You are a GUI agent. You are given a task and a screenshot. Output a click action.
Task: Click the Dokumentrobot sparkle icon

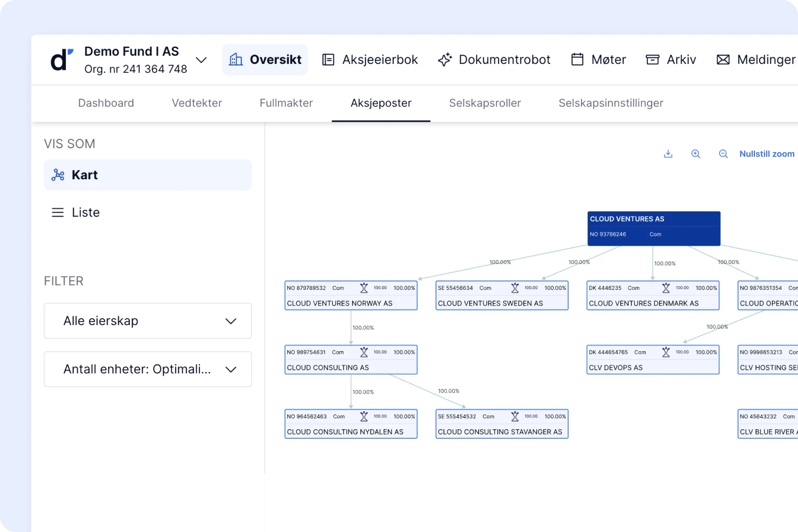coord(445,60)
